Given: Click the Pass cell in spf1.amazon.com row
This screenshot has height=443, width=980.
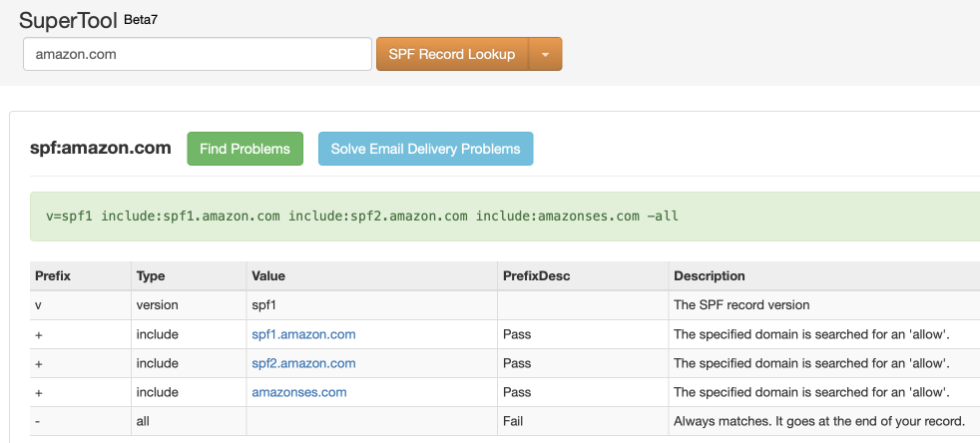Looking at the screenshot, I should pos(583,334).
